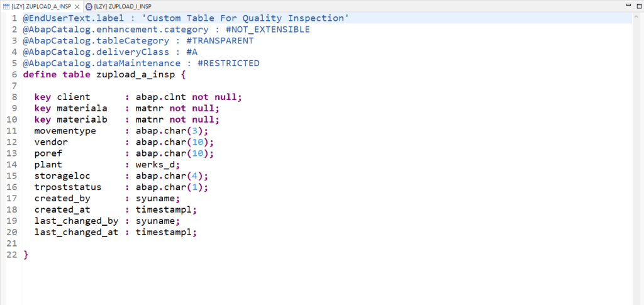Click the movementype field name
644x305 pixels.
65,131
